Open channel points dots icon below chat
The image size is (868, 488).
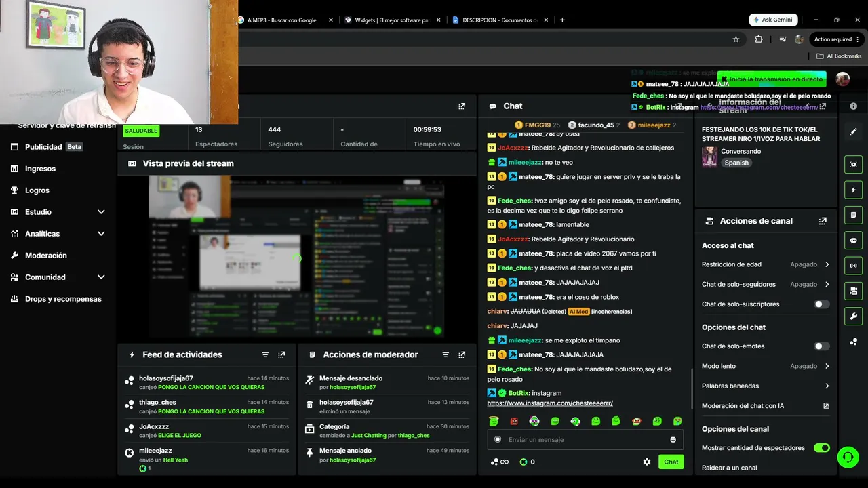point(494,462)
